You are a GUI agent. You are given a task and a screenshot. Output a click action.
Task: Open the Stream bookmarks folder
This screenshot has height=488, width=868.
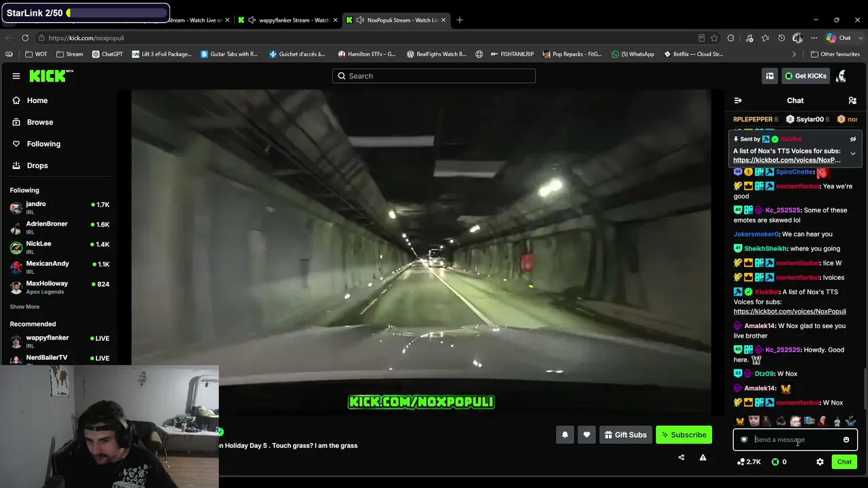(x=69, y=54)
